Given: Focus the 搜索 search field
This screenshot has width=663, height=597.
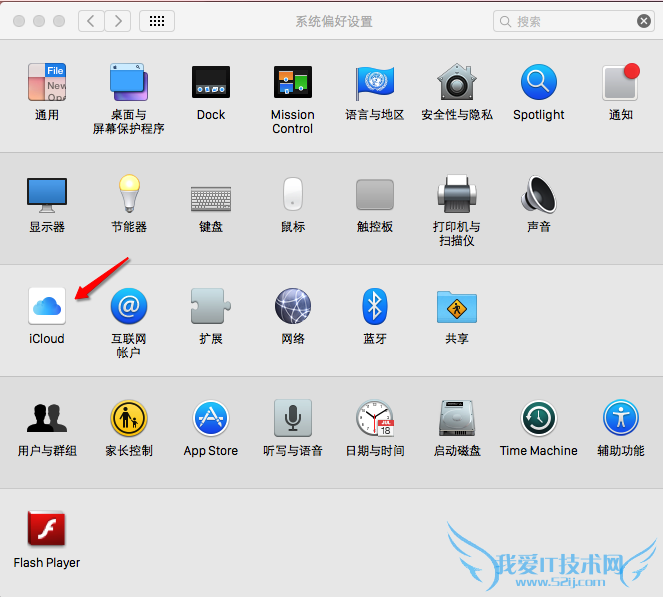Looking at the screenshot, I should click(574, 21).
